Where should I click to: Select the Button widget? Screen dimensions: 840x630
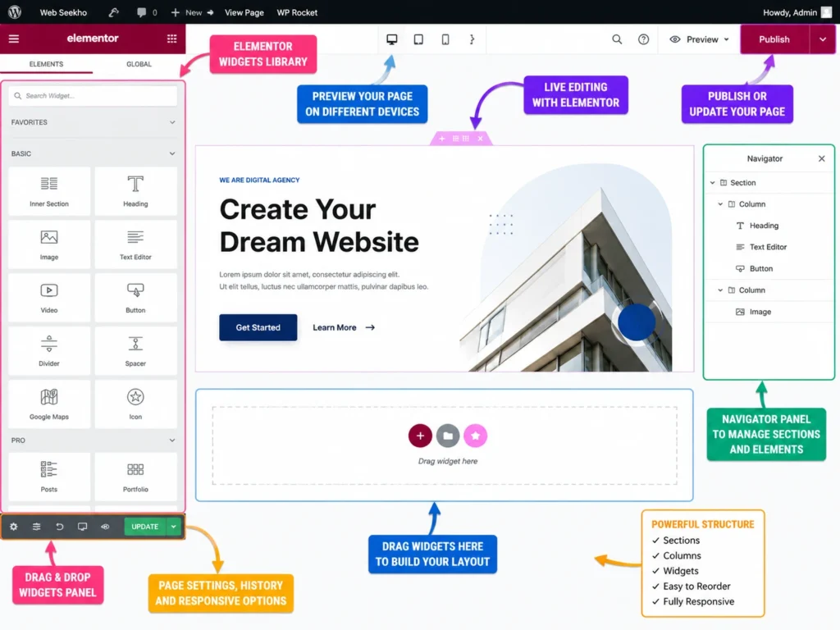click(x=135, y=297)
